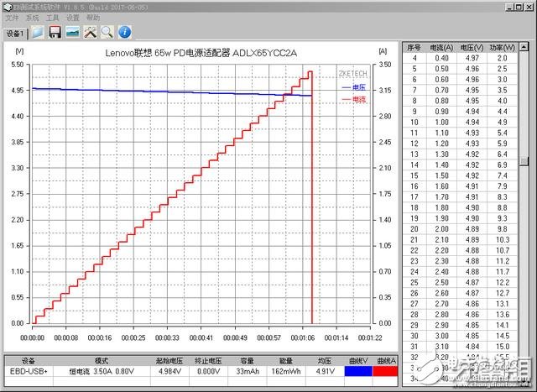Click the save chart image icon
Viewport: 537px width, 392px height.
[x=73, y=33]
